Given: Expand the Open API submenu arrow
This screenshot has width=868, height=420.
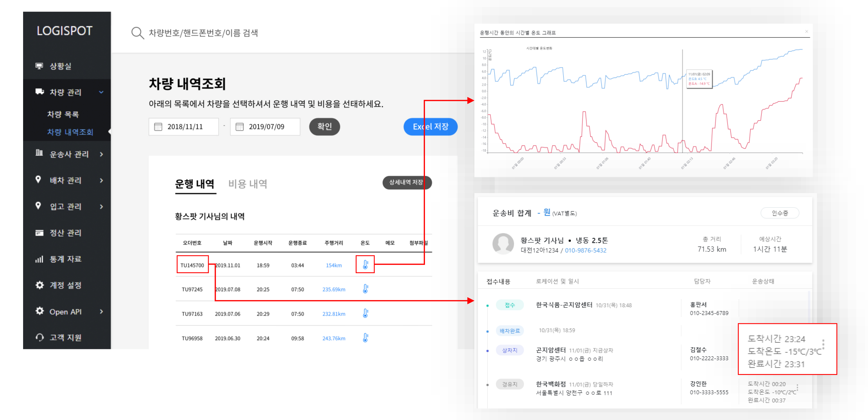Looking at the screenshot, I should [x=101, y=312].
